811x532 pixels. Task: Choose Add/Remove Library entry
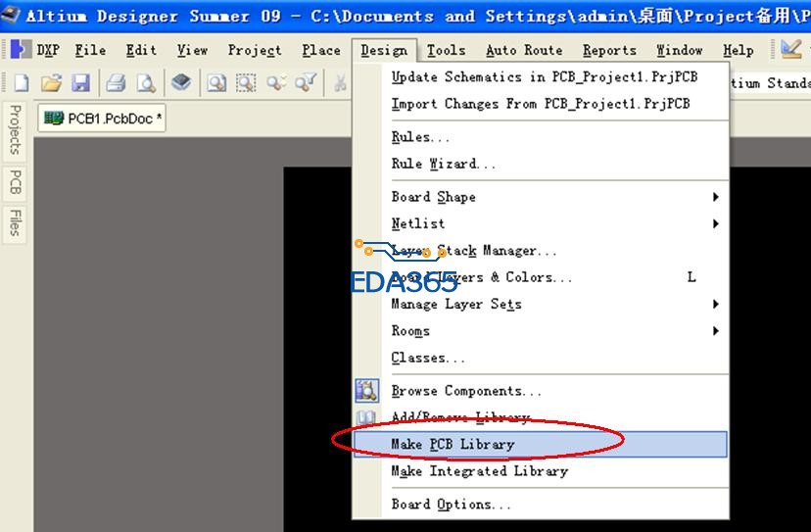tap(541, 417)
